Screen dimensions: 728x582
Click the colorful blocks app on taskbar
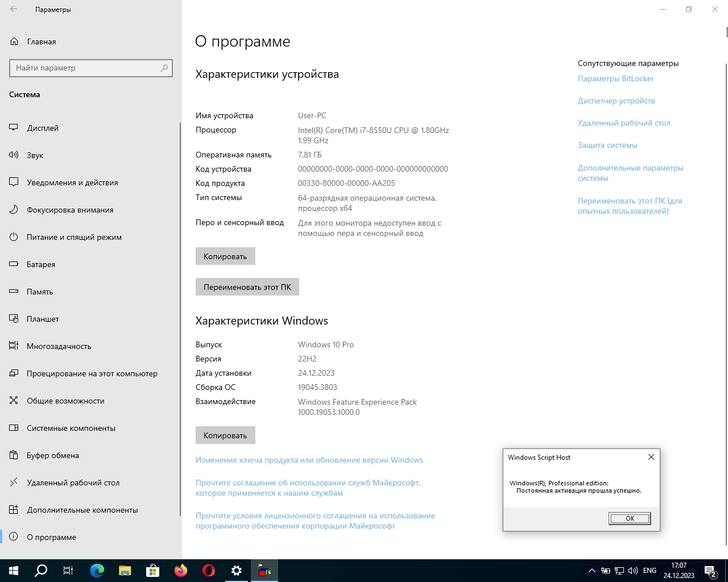264,571
